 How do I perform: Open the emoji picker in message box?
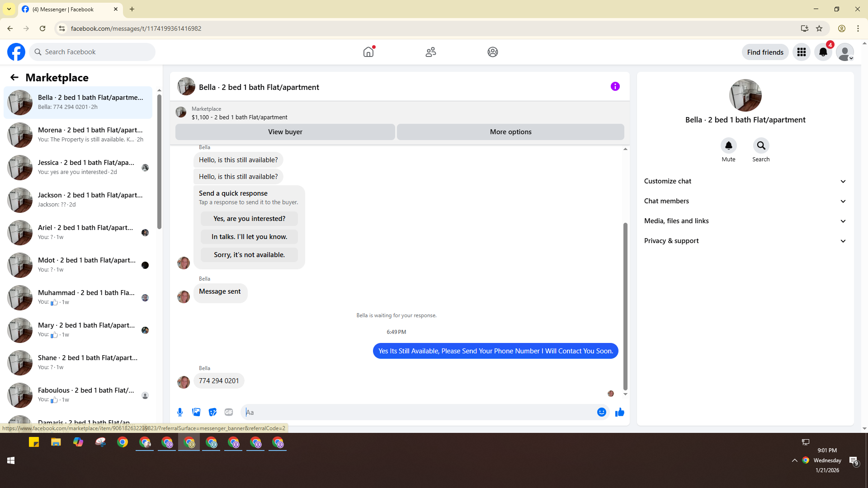pos(601,412)
